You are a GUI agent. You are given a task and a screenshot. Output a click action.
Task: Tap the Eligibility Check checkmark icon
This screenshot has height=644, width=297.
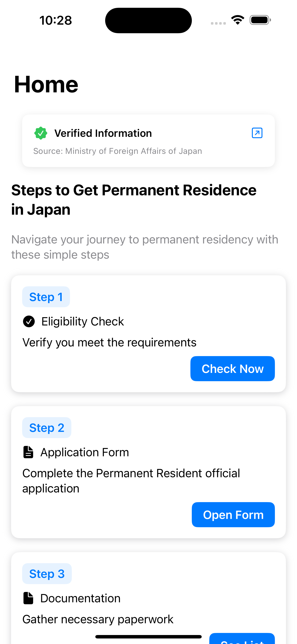[x=29, y=321]
